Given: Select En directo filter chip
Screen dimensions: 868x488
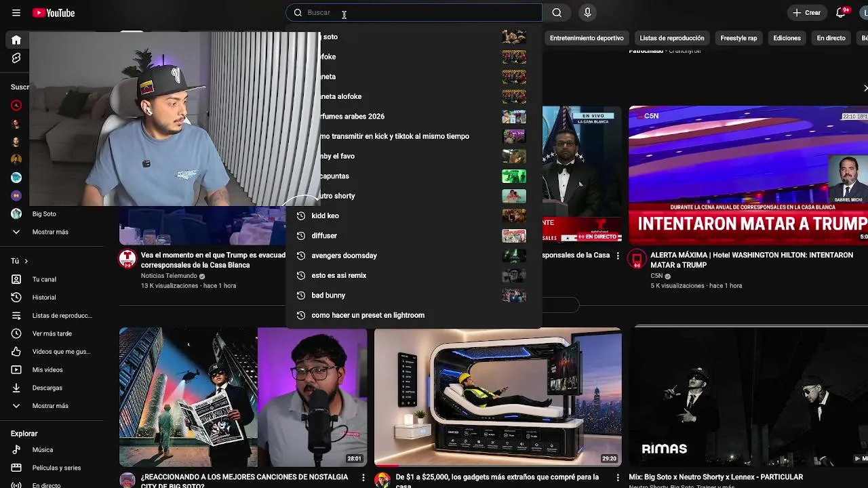Looking at the screenshot, I should (x=831, y=38).
